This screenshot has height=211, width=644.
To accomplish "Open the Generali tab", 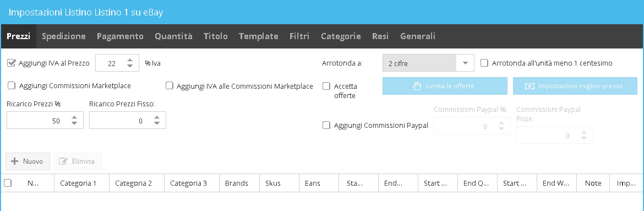I will tap(418, 36).
